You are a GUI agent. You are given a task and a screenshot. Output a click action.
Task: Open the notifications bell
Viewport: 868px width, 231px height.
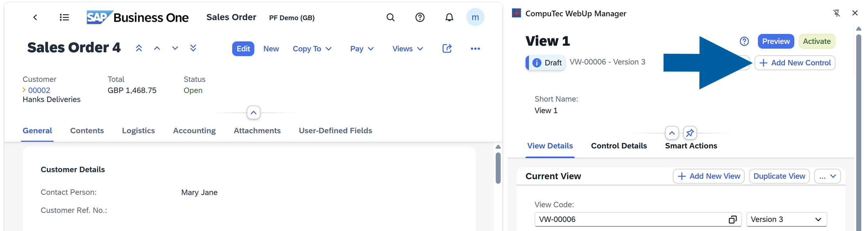(449, 17)
